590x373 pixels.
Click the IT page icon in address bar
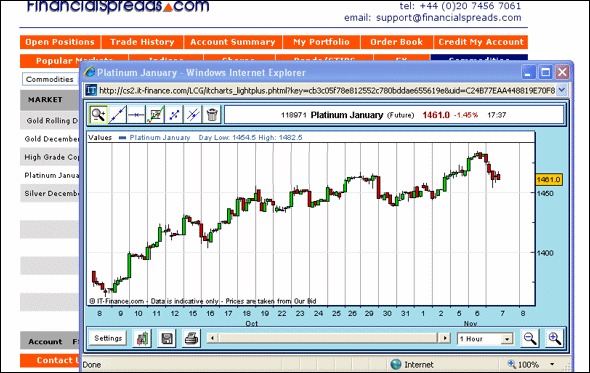point(91,90)
